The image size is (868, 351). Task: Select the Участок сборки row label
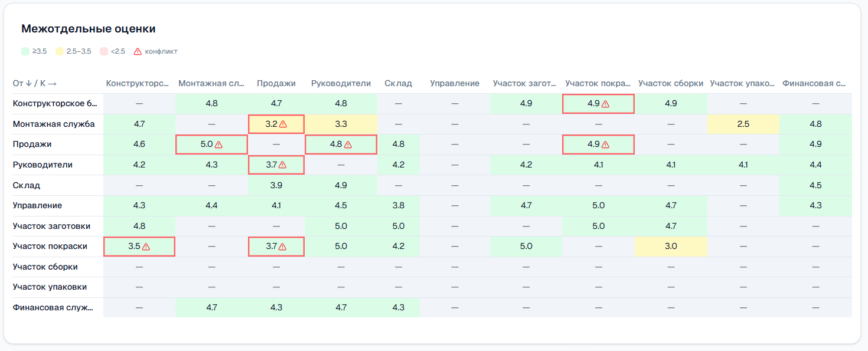(x=45, y=267)
